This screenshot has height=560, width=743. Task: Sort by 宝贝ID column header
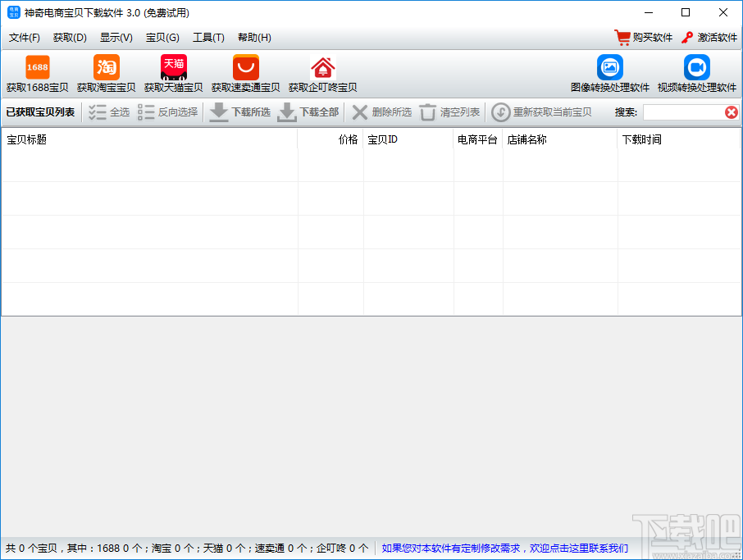coord(408,139)
